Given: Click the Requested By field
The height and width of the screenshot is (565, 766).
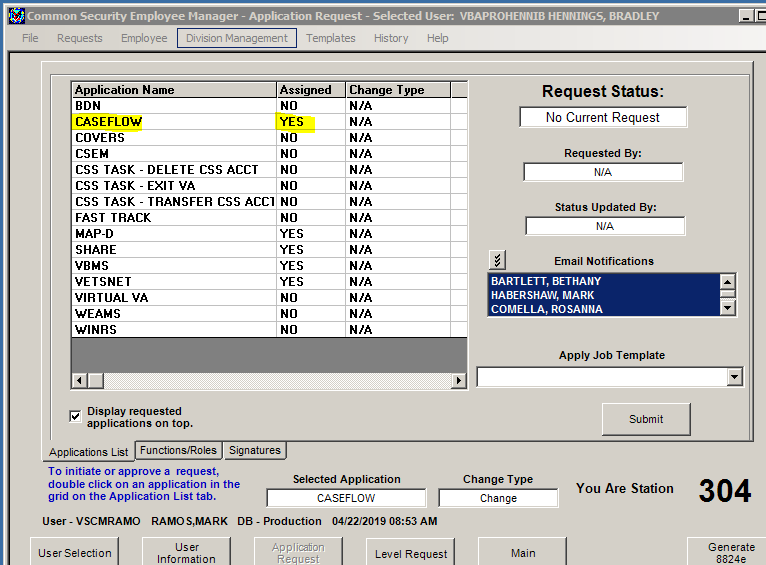Looking at the screenshot, I should (603, 172).
